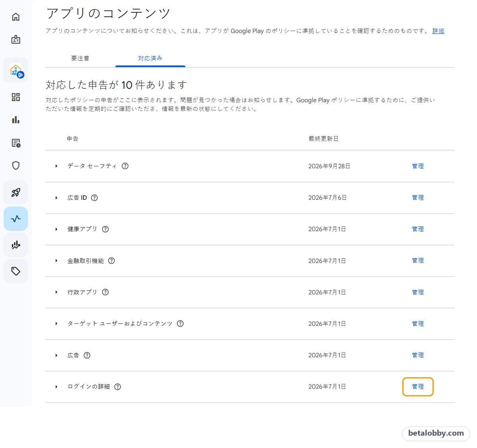Expand the 広告 row
Image resolution: width=477 pixels, height=448 pixels.
click(x=56, y=355)
